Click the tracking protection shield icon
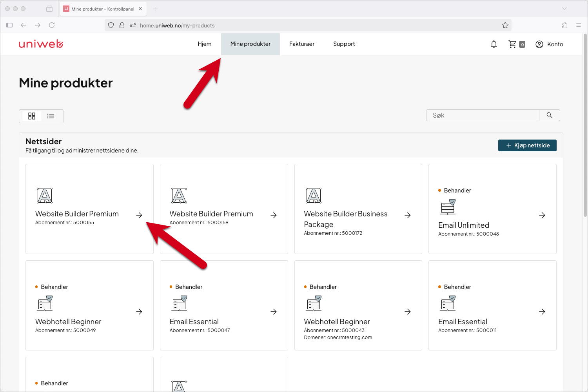 111,25
